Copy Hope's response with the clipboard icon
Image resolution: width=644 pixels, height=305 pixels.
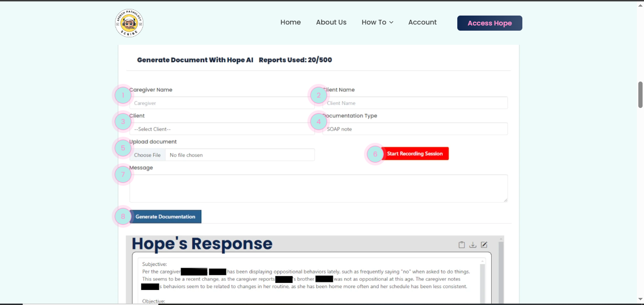(462, 245)
